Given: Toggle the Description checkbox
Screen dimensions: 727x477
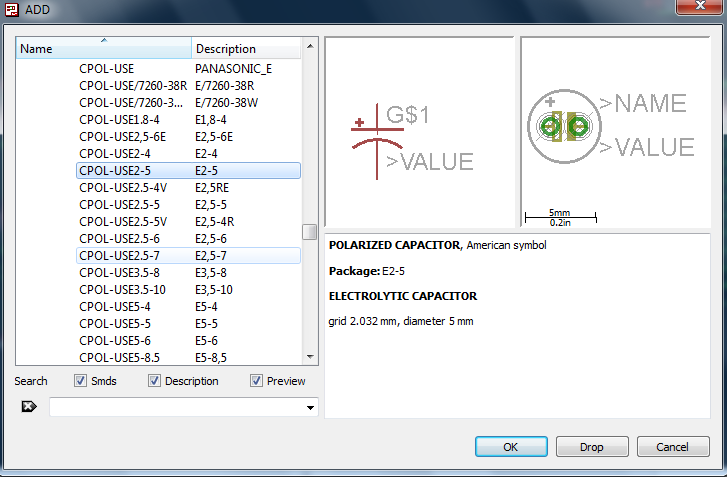Looking at the screenshot, I should (154, 381).
